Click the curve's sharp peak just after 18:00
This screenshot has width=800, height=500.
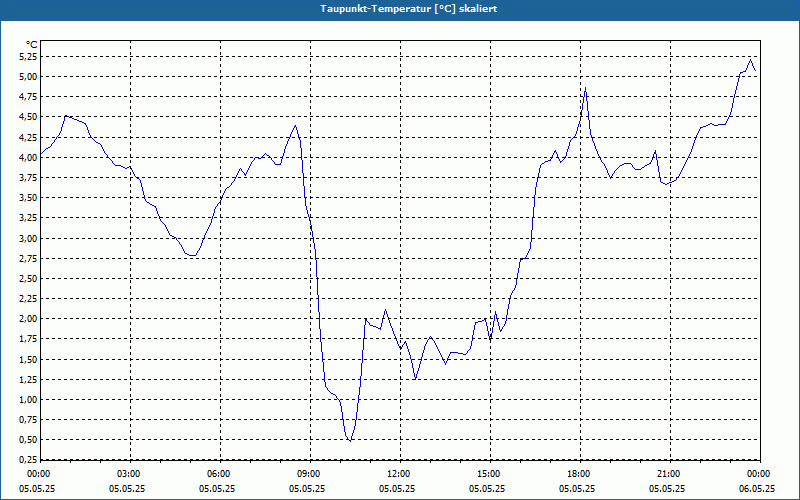(x=586, y=88)
